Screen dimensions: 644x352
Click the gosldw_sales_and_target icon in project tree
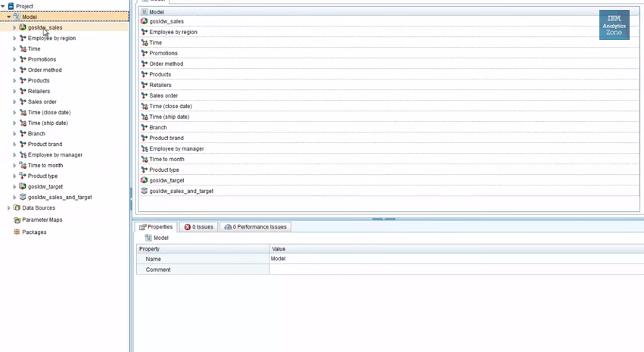(x=23, y=197)
